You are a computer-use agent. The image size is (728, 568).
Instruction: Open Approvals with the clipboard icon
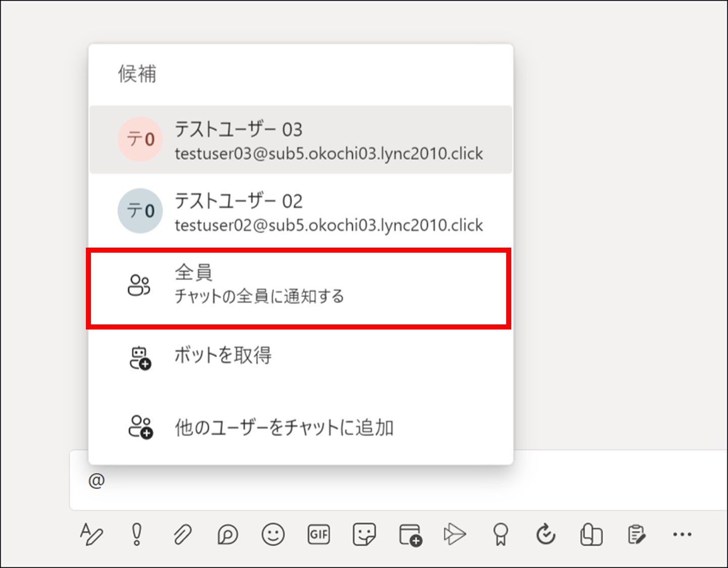(x=637, y=534)
